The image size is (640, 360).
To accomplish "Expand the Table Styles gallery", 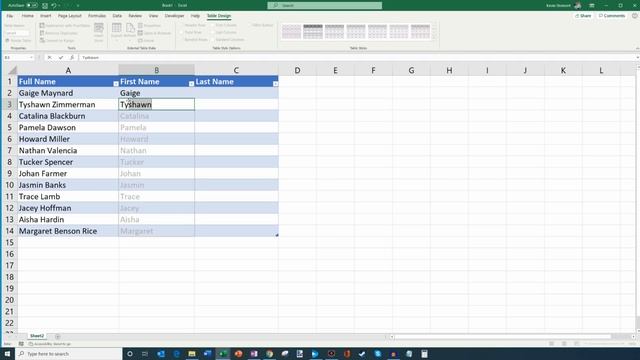I will coord(434,38).
